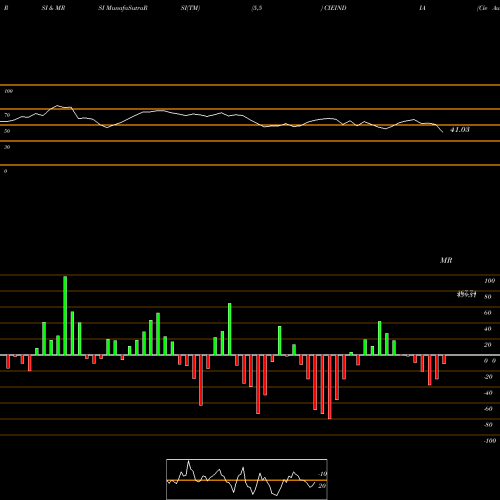Click the '(5,5' parameter text in header
The image size is (500, 500).
[257, 8]
